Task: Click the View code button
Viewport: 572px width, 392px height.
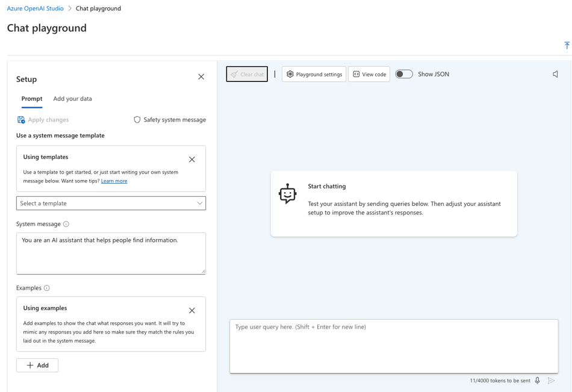Action: coord(369,74)
